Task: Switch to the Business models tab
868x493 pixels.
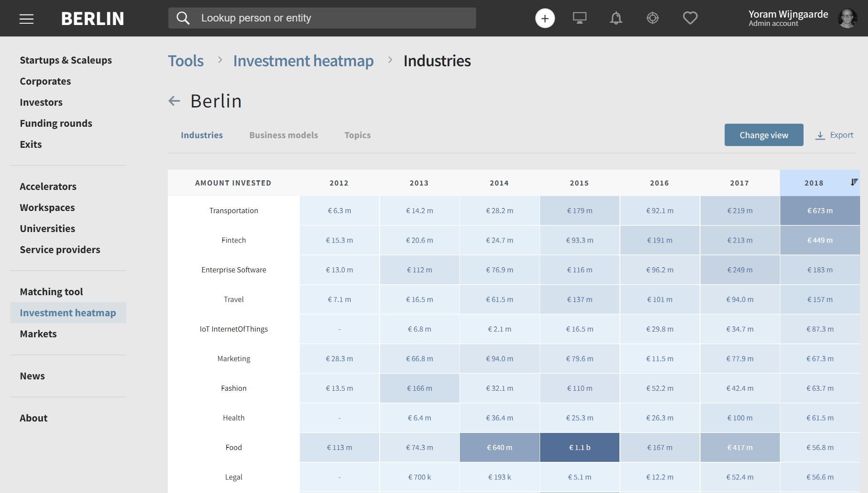Action: coord(284,135)
